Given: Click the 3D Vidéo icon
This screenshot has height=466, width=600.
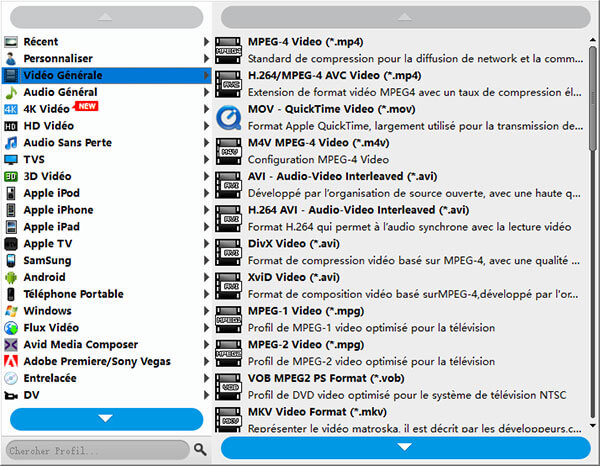Looking at the screenshot, I should coord(11,176).
